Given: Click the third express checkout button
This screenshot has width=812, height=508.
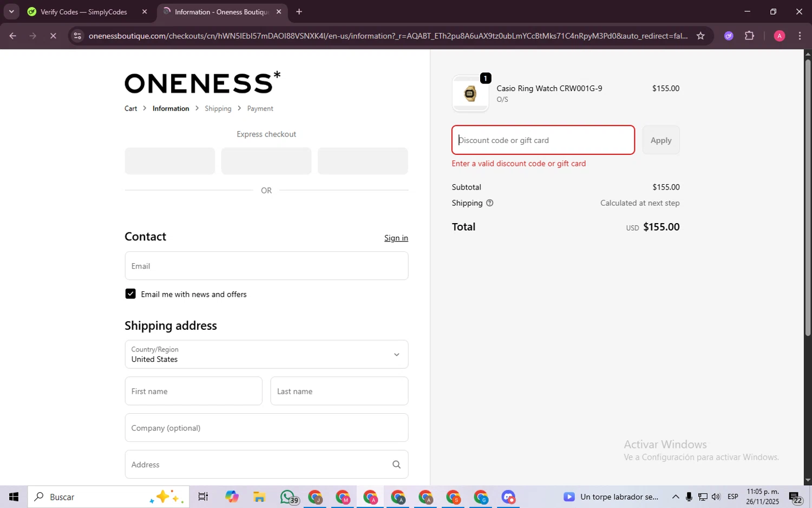Looking at the screenshot, I should coord(363,161).
